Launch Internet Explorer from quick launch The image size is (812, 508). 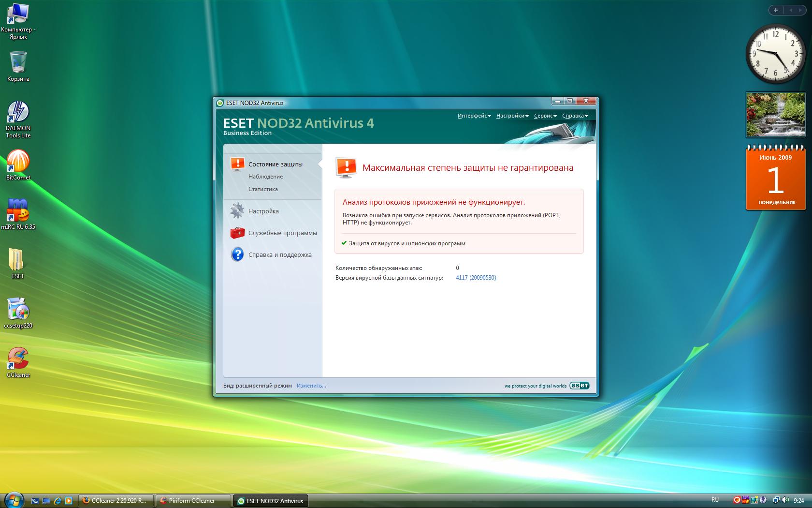click(58, 501)
